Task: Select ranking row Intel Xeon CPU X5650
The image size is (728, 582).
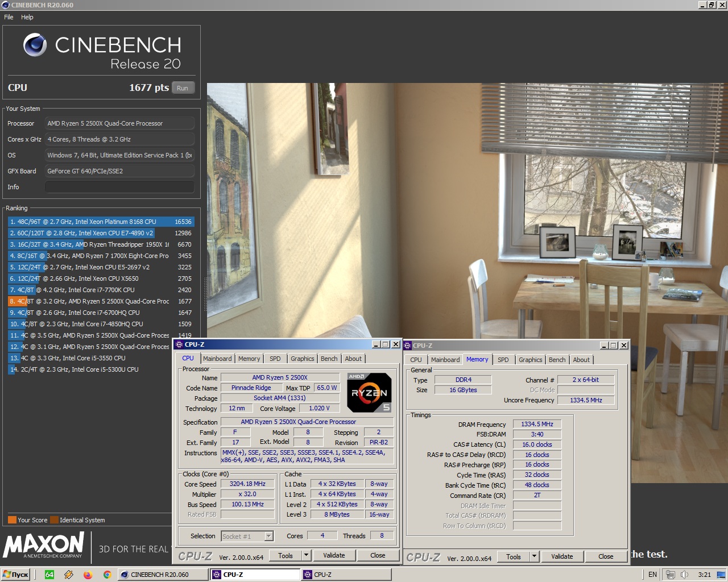Action: pos(101,278)
